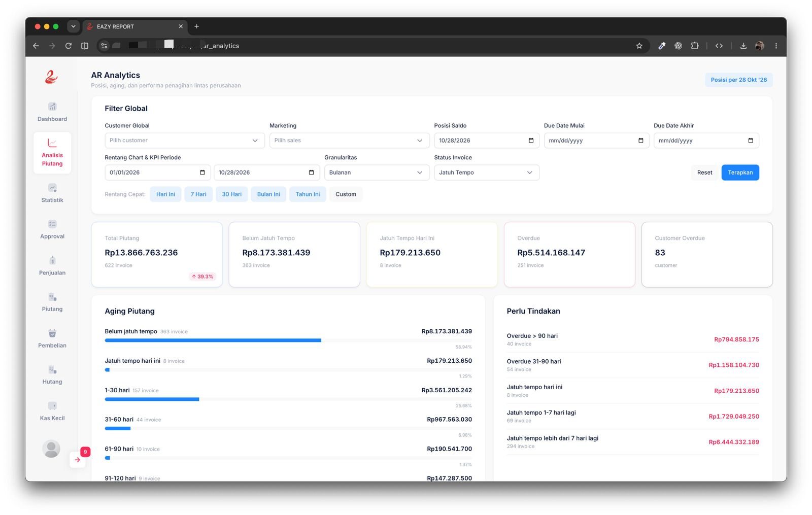Switch to the EAZY REPORT browser tab
This screenshot has height=515, width=812.
point(134,26)
